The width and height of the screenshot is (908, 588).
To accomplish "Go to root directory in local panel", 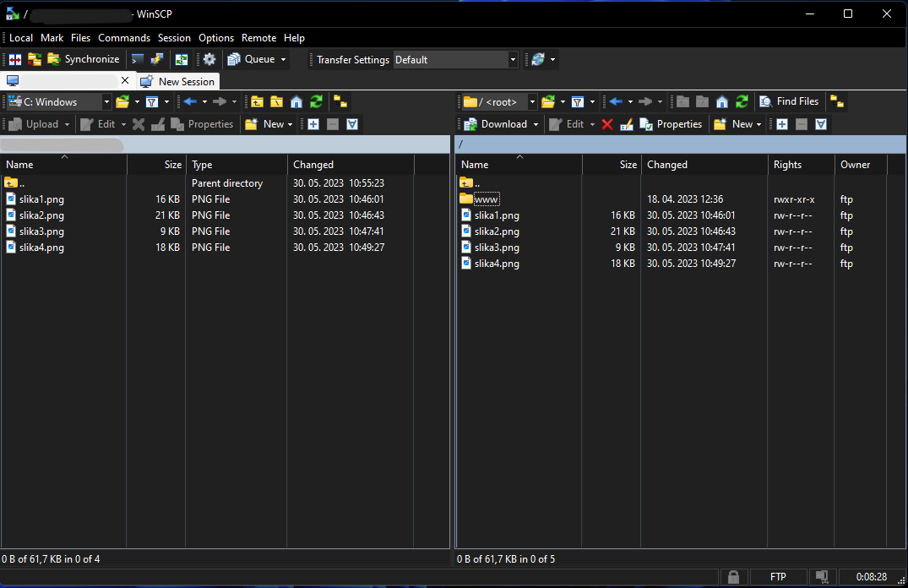I will 277,102.
